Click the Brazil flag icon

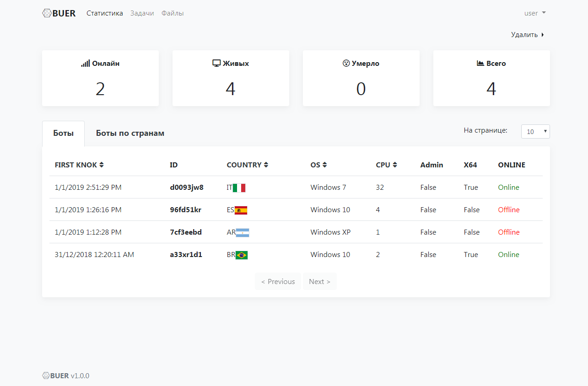pos(242,255)
